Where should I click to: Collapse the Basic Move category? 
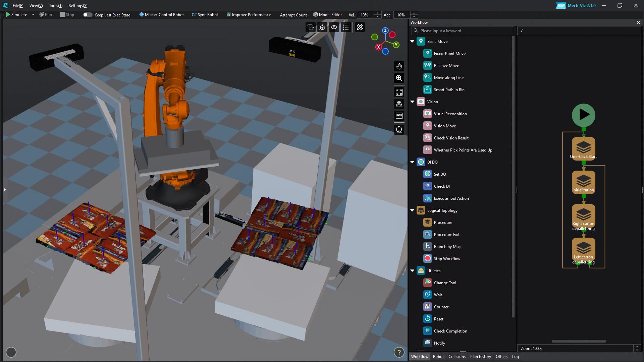pos(412,42)
